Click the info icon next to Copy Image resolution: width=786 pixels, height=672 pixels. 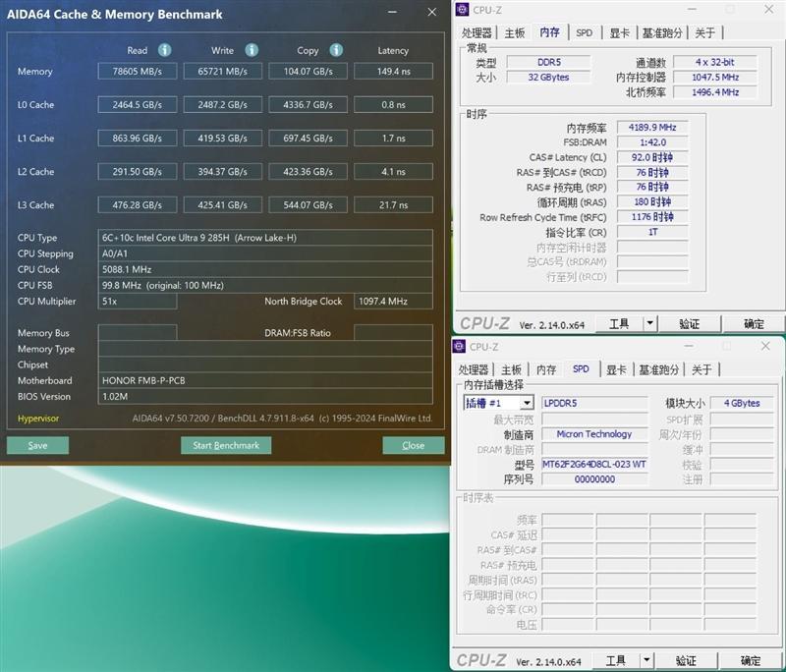(x=336, y=50)
